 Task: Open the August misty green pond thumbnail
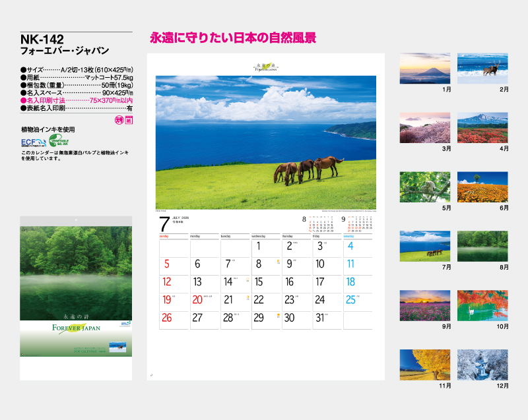pyautogui.click(x=482, y=246)
